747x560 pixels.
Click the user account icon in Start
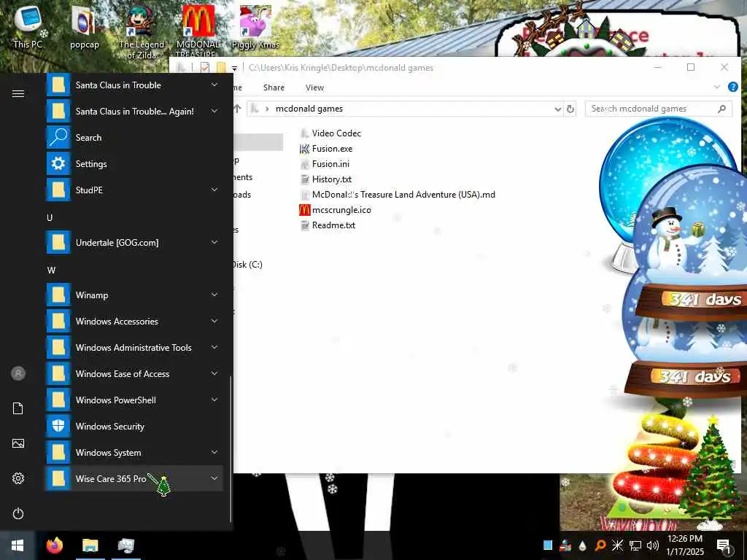(x=18, y=373)
